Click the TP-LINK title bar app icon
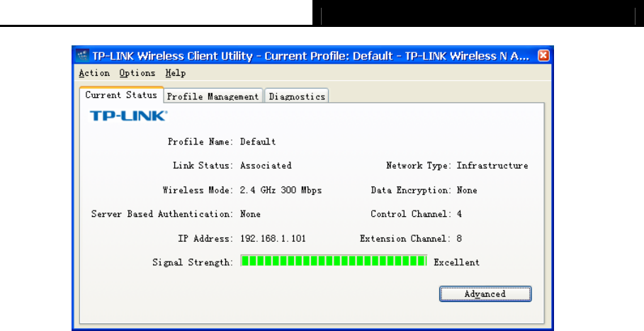The width and height of the screenshot is (644, 331). [x=82, y=55]
